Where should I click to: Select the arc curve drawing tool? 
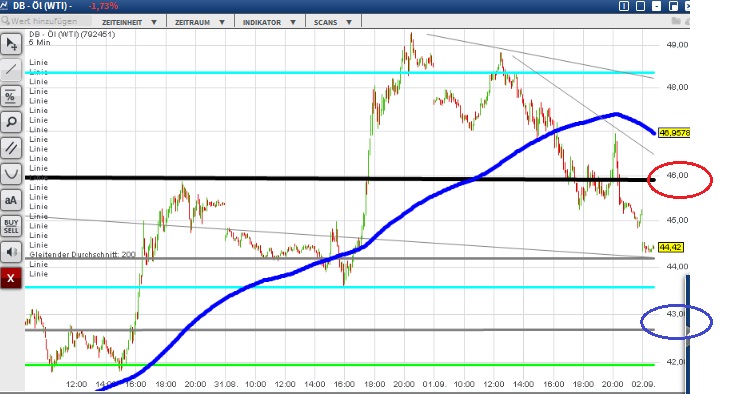click(x=11, y=174)
